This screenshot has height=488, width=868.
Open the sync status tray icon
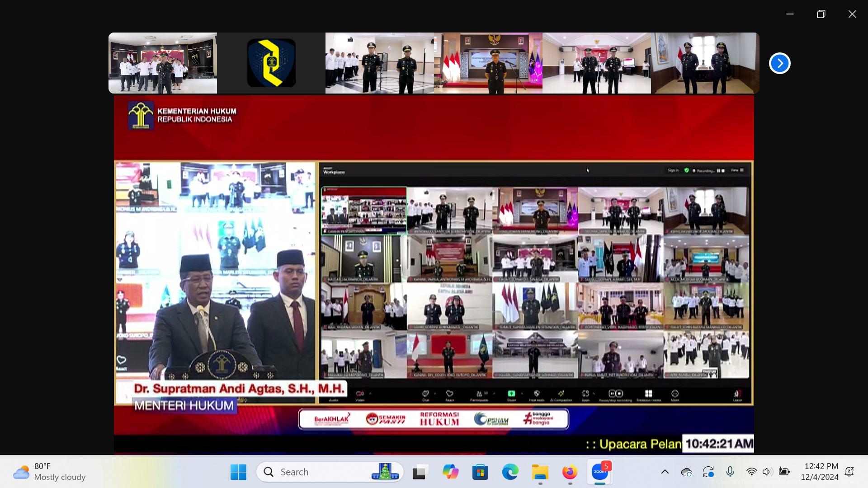point(708,472)
